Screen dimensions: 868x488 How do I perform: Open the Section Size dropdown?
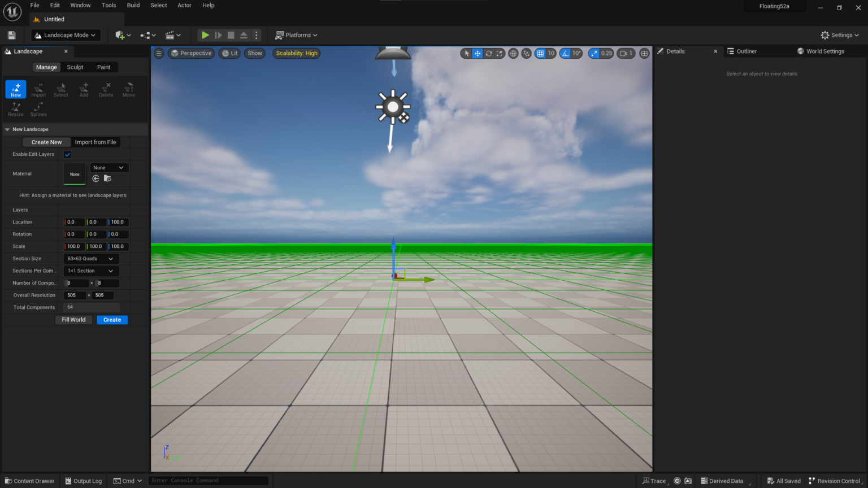[x=91, y=259]
